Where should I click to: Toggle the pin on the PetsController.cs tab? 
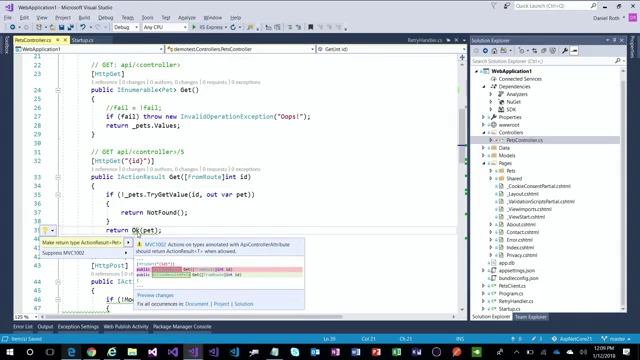pyautogui.click(x=58, y=40)
